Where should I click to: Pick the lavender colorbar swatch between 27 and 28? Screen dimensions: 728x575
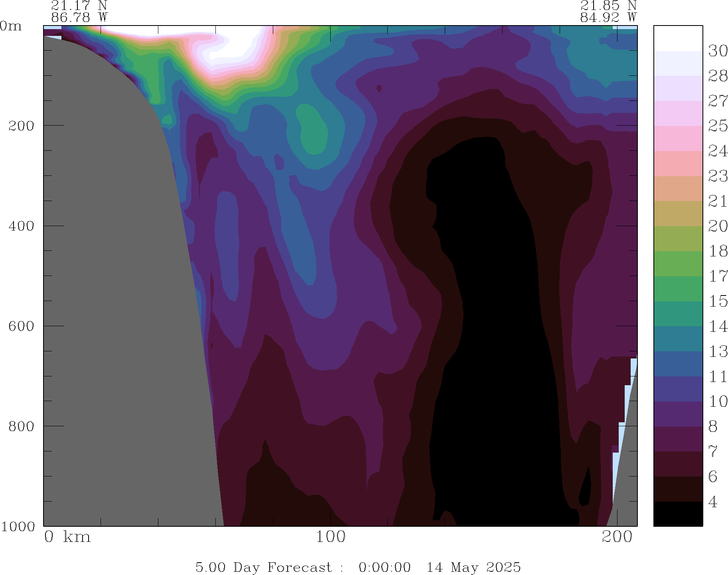tap(678, 88)
